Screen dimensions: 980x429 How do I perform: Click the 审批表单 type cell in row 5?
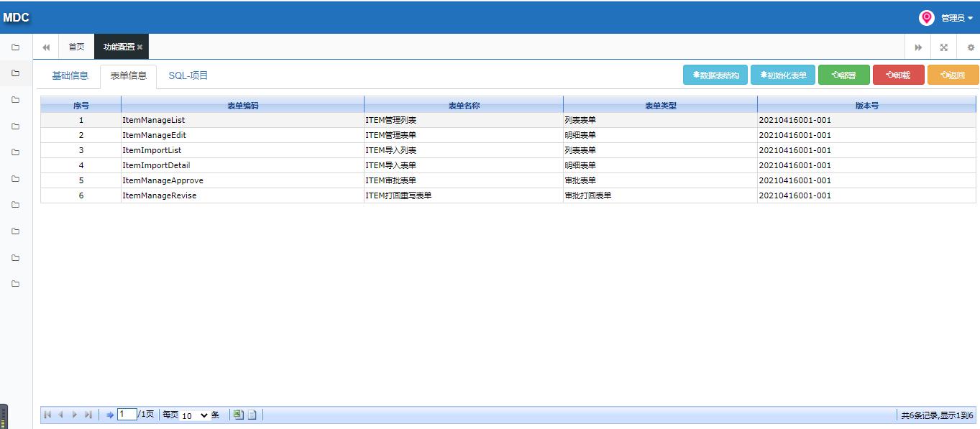point(661,180)
